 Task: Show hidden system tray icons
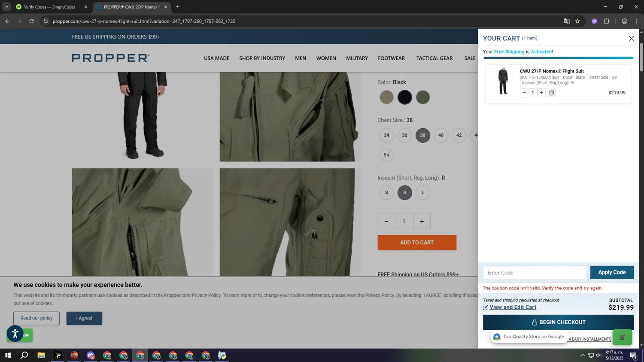[583, 355]
